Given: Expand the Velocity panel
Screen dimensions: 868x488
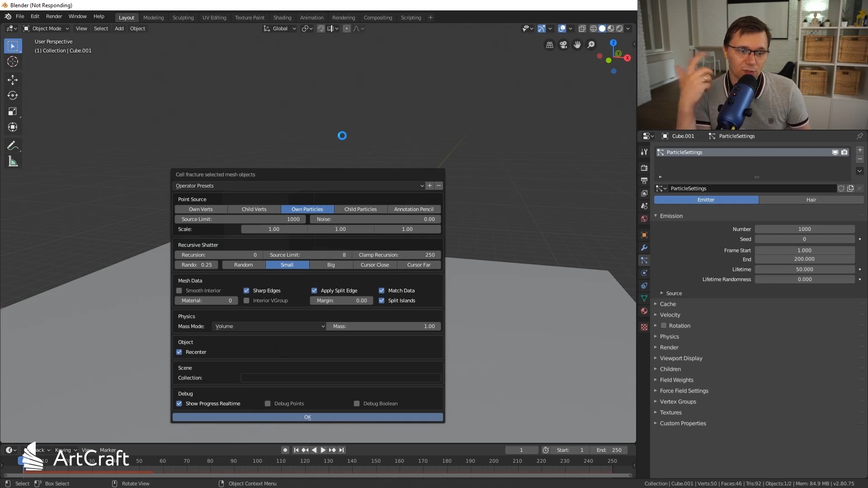Looking at the screenshot, I should coord(670,315).
